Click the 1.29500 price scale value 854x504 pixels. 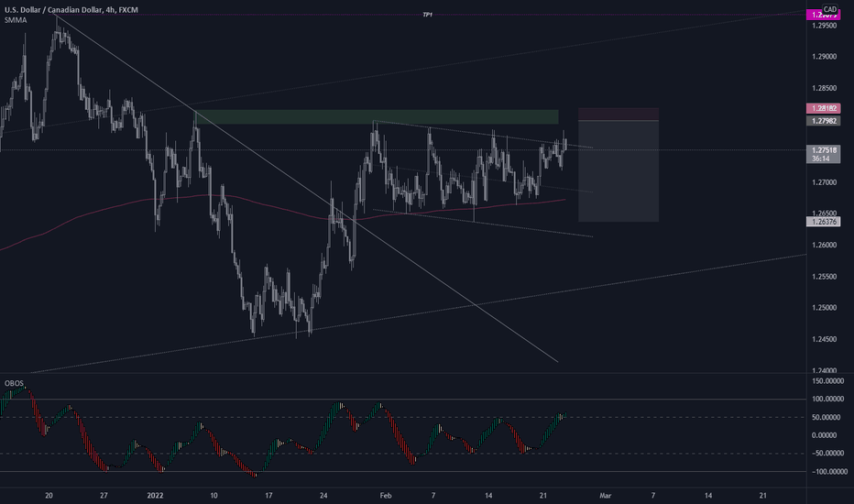[x=824, y=26]
